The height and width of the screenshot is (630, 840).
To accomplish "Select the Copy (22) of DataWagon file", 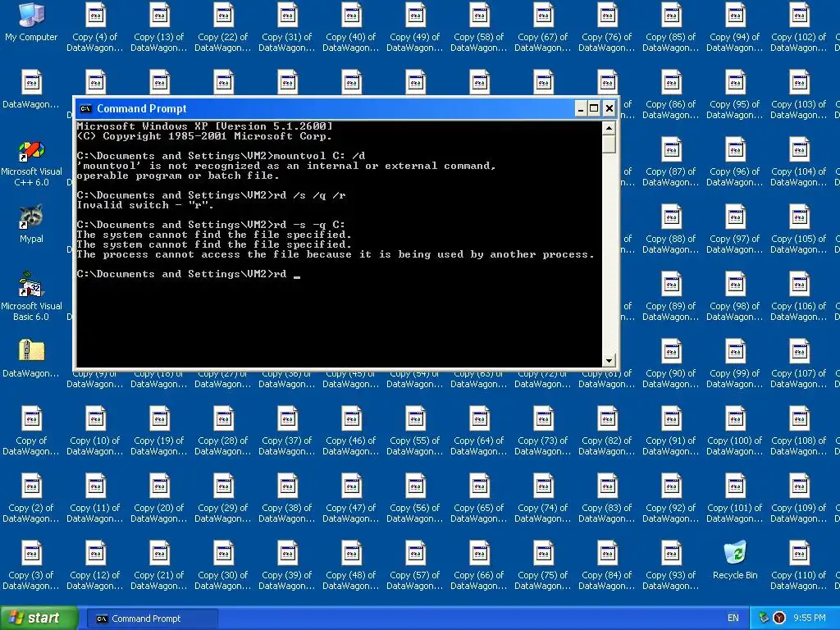I will [223, 27].
